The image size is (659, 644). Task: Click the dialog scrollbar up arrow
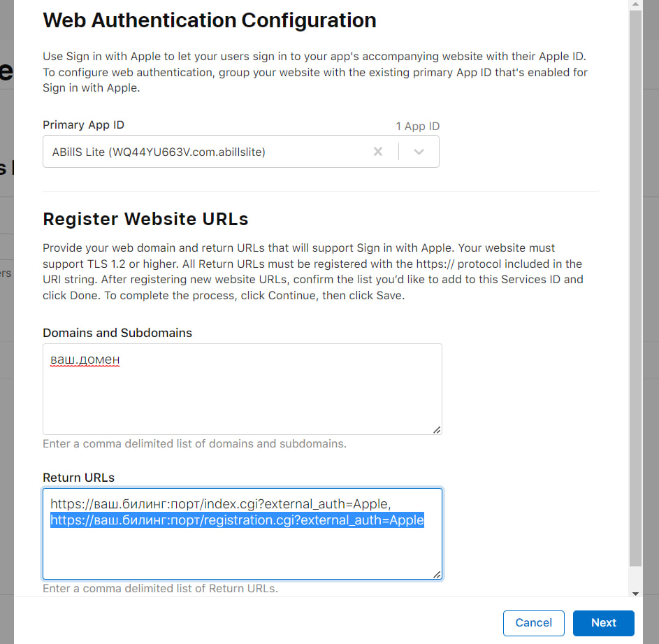635,4
